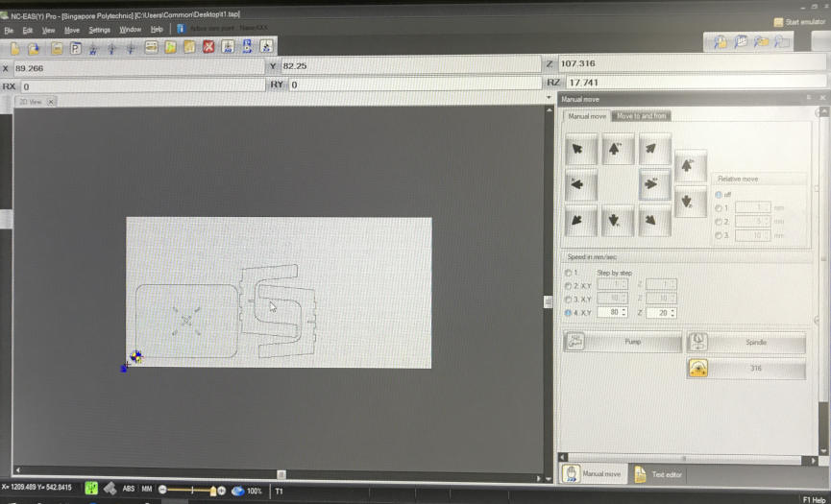
Task: Jog diagonally up-left with the arrow button
Action: coord(581,149)
